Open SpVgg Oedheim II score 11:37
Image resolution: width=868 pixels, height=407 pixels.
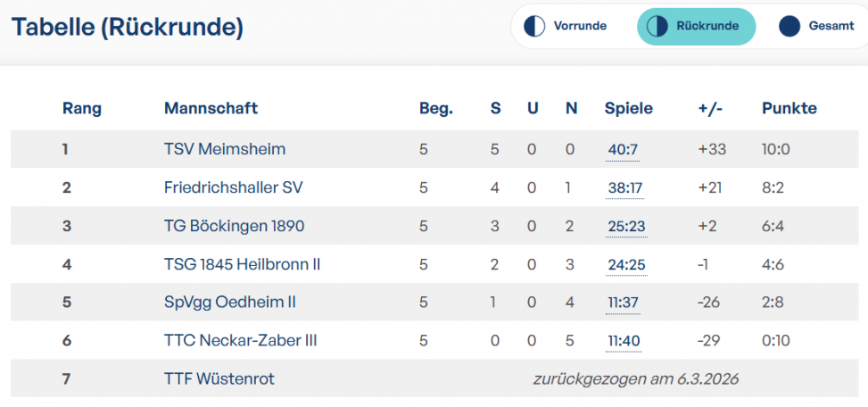point(623,303)
